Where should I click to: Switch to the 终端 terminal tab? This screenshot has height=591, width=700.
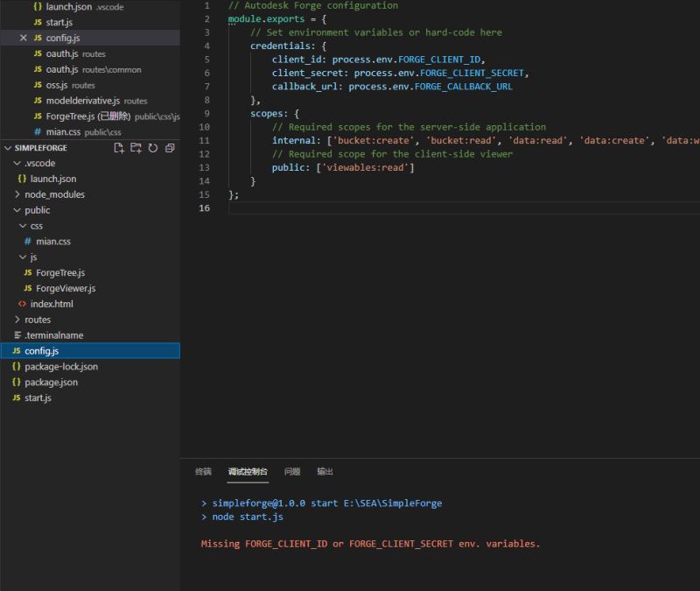click(204, 472)
